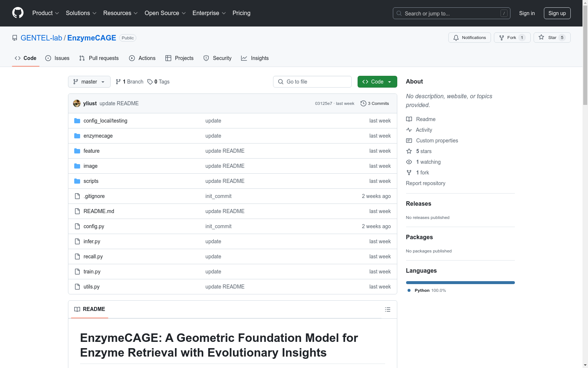Switch to the Insights tab

(x=255, y=58)
